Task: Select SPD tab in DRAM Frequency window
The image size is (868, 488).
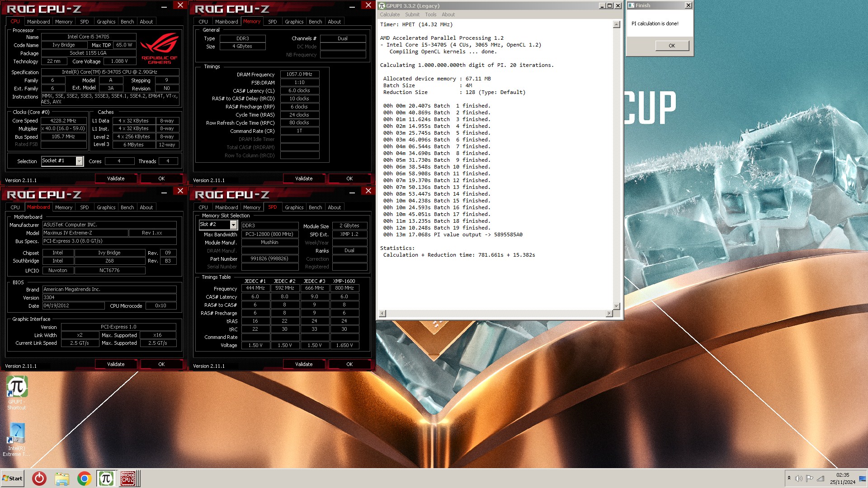Action: pyautogui.click(x=273, y=22)
